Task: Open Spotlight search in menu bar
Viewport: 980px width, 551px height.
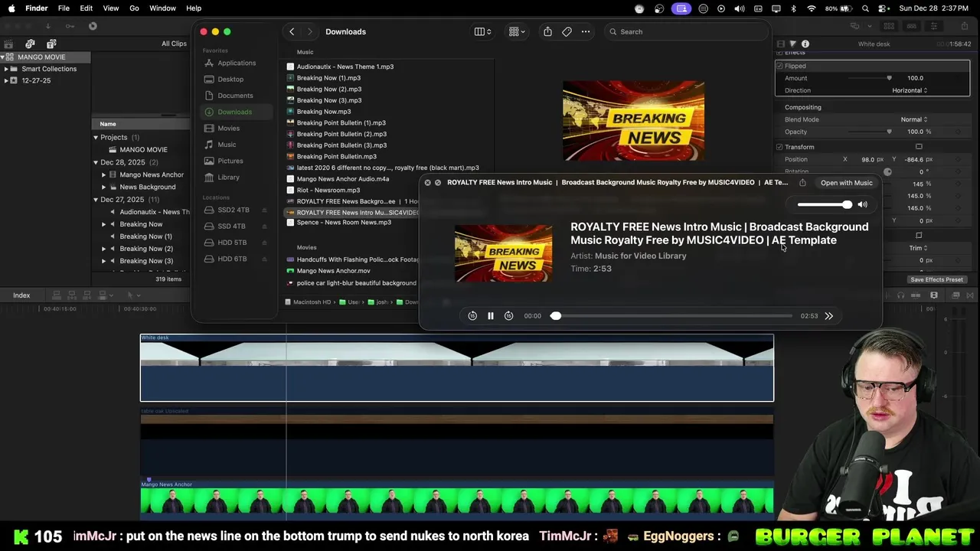Action: coord(865,8)
